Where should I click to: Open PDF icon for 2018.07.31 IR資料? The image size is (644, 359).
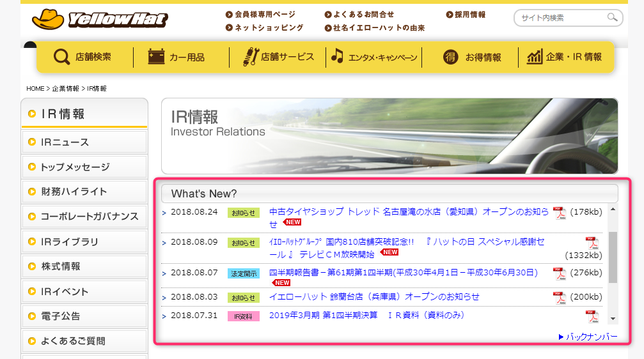(592, 316)
